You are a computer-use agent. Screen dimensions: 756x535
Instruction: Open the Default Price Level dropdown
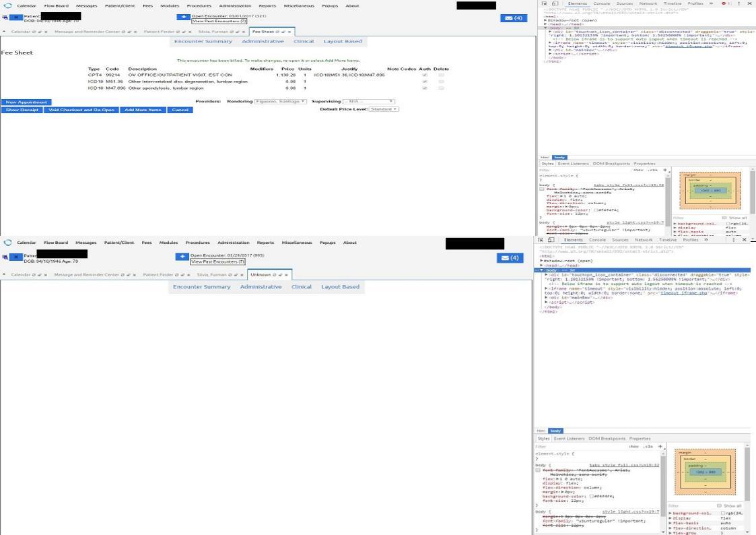pos(383,109)
